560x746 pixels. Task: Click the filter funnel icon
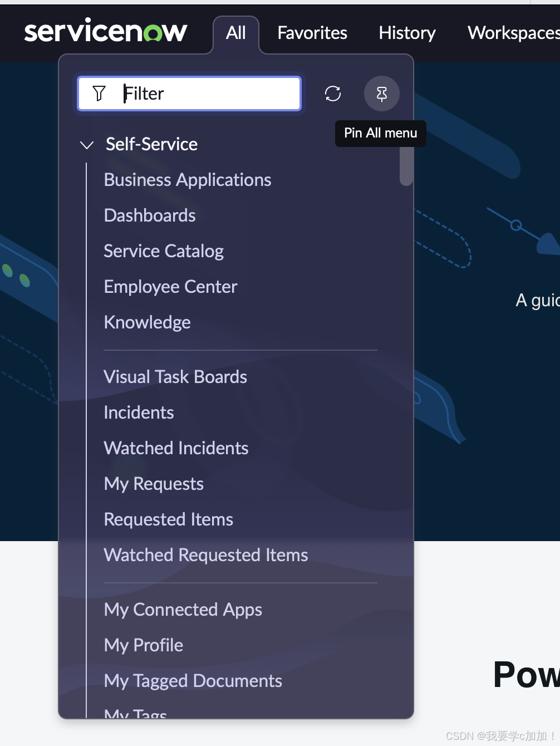99,94
